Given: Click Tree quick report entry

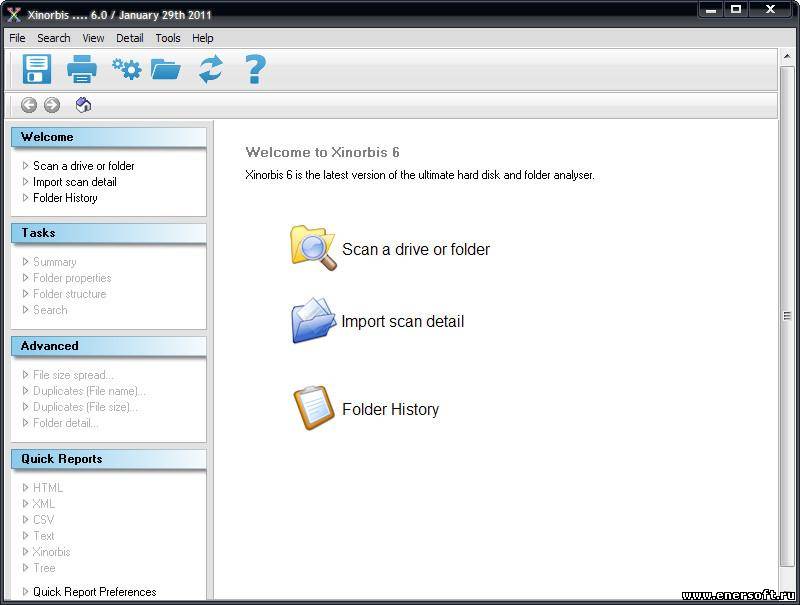Looking at the screenshot, I should [x=44, y=568].
